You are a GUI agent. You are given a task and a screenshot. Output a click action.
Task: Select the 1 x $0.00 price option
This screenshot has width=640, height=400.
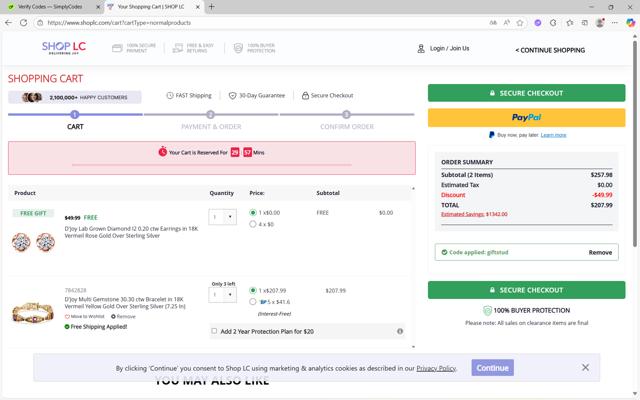coord(253,213)
